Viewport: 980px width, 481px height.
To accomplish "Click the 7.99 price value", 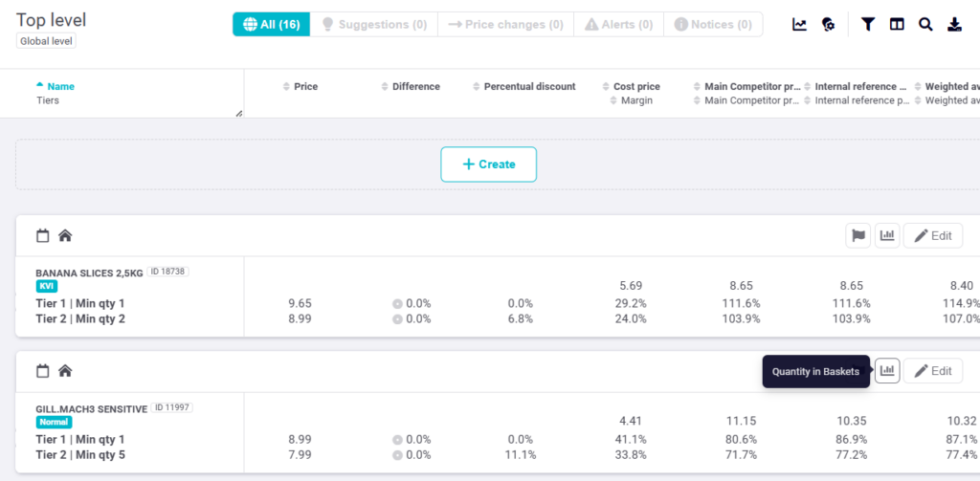I will (300, 455).
